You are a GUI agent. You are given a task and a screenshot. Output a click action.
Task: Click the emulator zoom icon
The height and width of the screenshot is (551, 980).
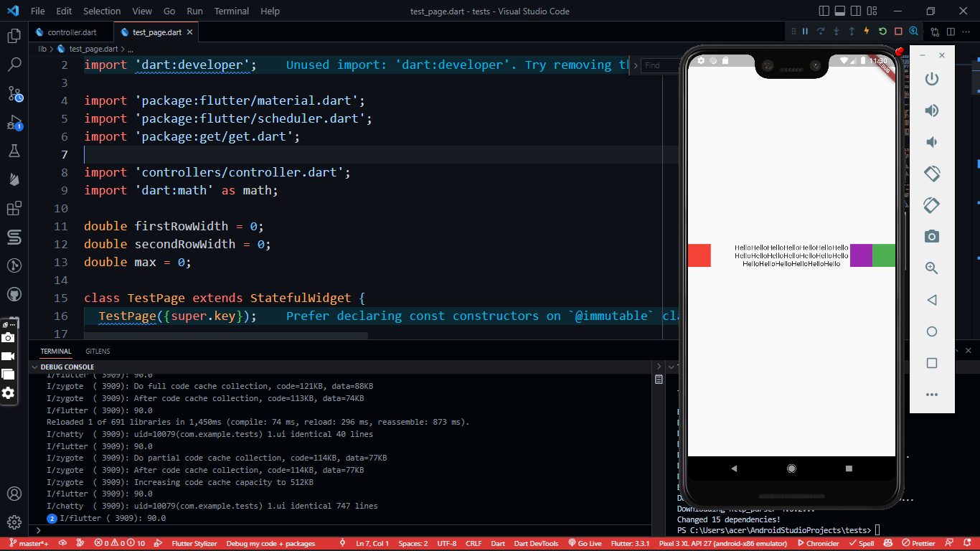[932, 268]
